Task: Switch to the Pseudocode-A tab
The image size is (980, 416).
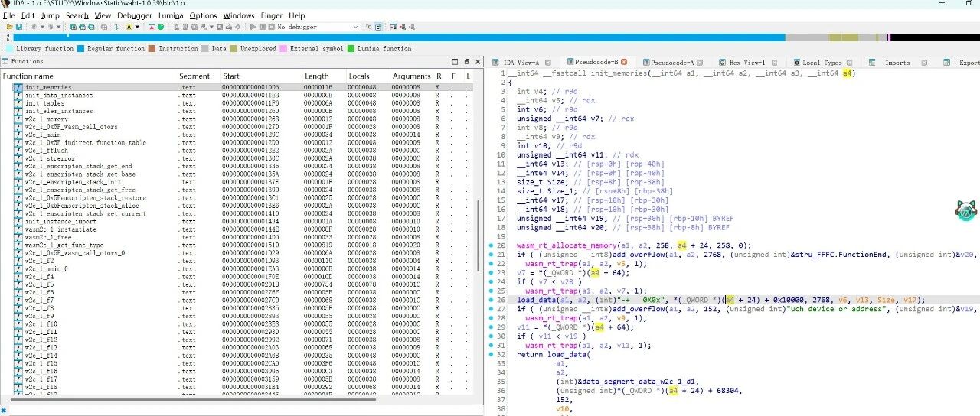Action: point(675,63)
